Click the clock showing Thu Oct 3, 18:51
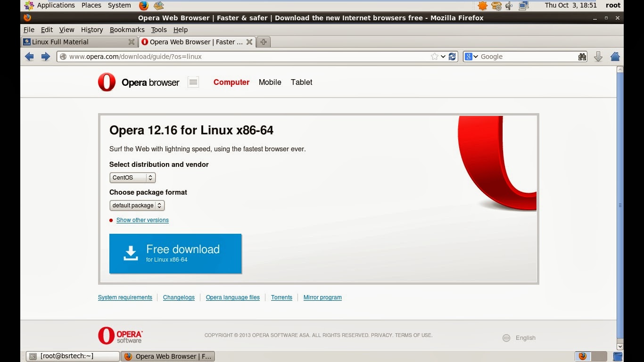Viewport: 644px width, 362px height. click(571, 6)
